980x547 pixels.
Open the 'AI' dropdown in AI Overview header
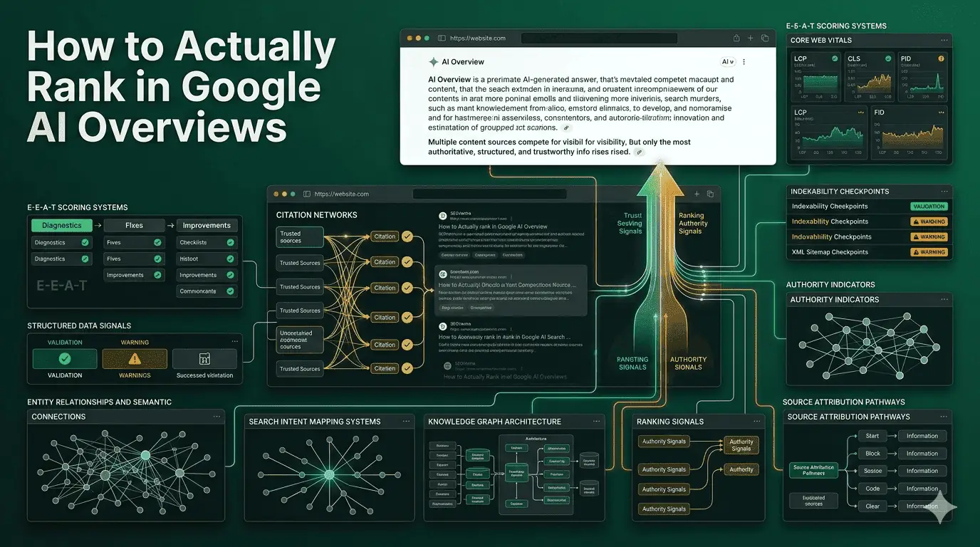pos(728,62)
